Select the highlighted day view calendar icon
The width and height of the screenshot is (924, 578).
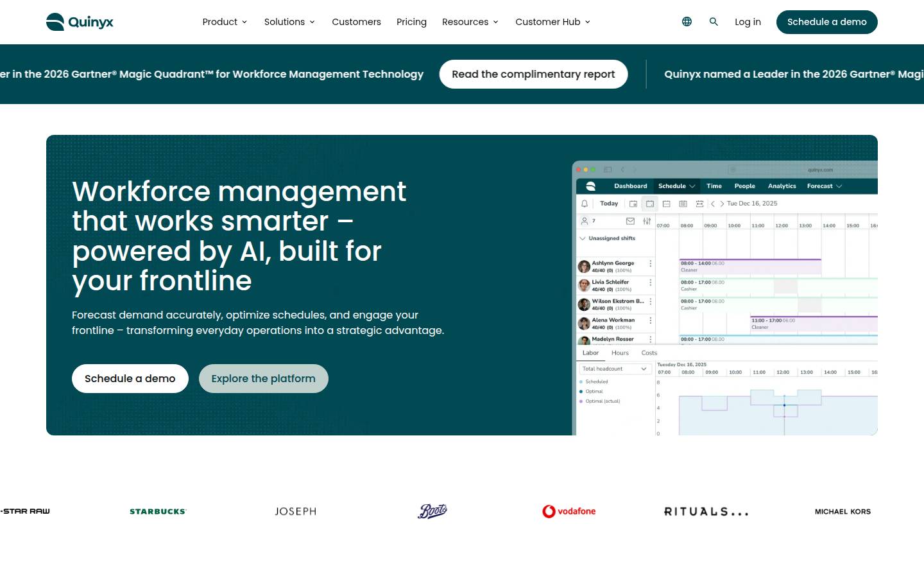650,204
